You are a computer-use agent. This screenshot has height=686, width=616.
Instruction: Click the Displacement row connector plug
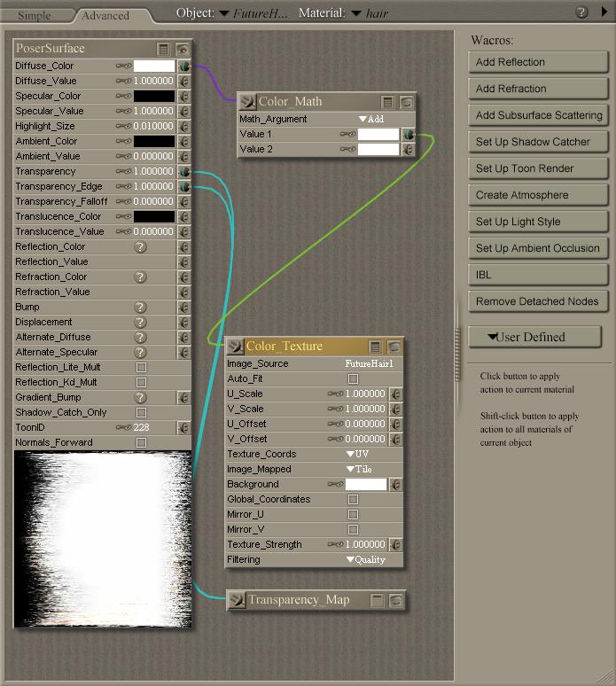tap(184, 323)
